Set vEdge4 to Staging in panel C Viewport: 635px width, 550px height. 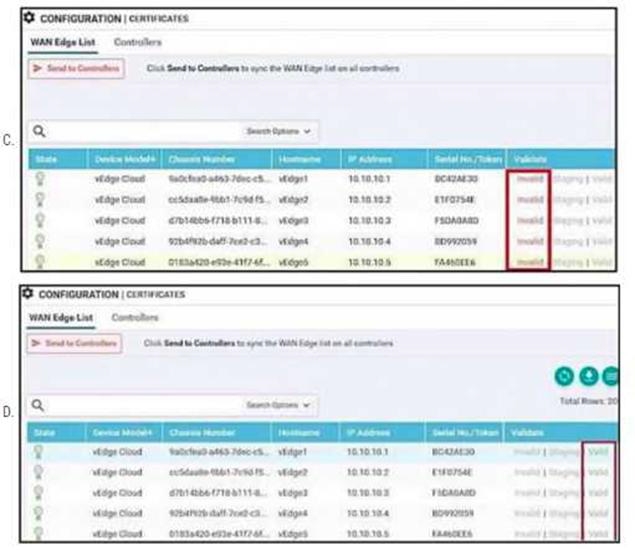(x=568, y=241)
